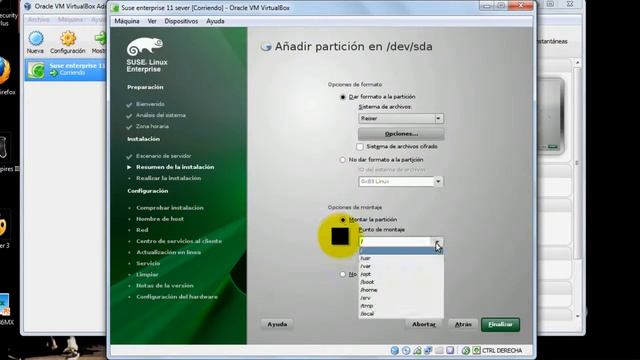This screenshot has width=640, height=360.
Task: Click Instantáneas button in VirtualBox Manager
Action: point(552,41)
